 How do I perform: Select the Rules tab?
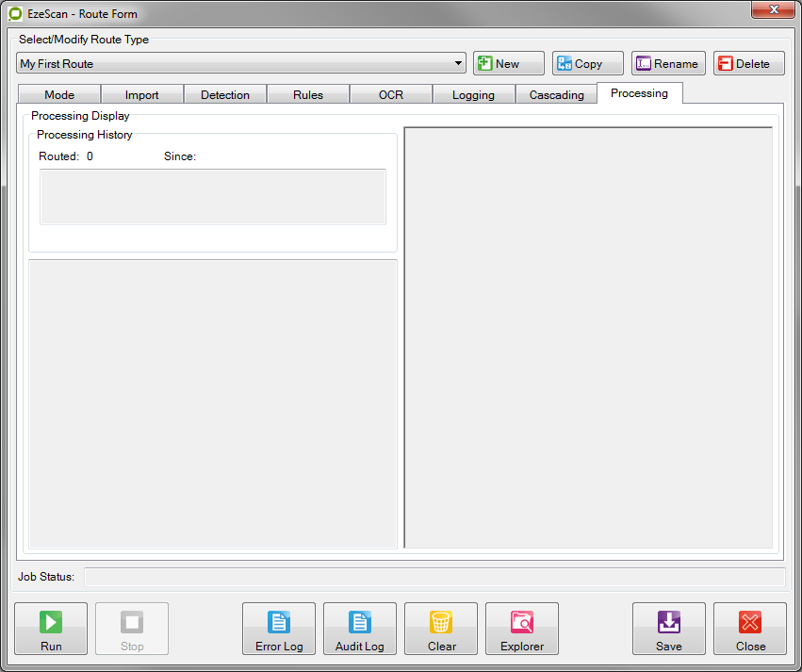[308, 95]
